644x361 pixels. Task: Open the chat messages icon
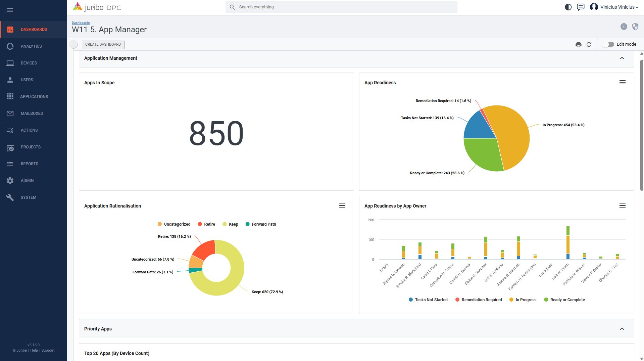coord(581,7)
